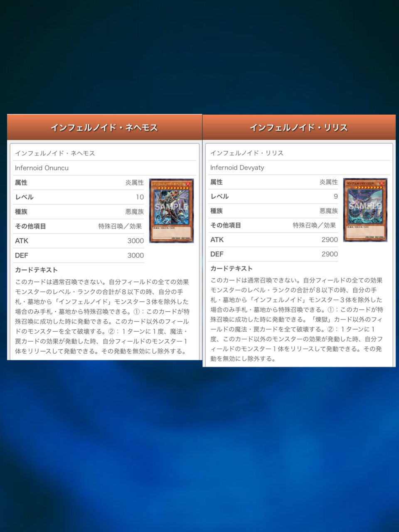Select DEF value 3000
Image resolution: width=399 pixels, height=532 pixels.
135,255
